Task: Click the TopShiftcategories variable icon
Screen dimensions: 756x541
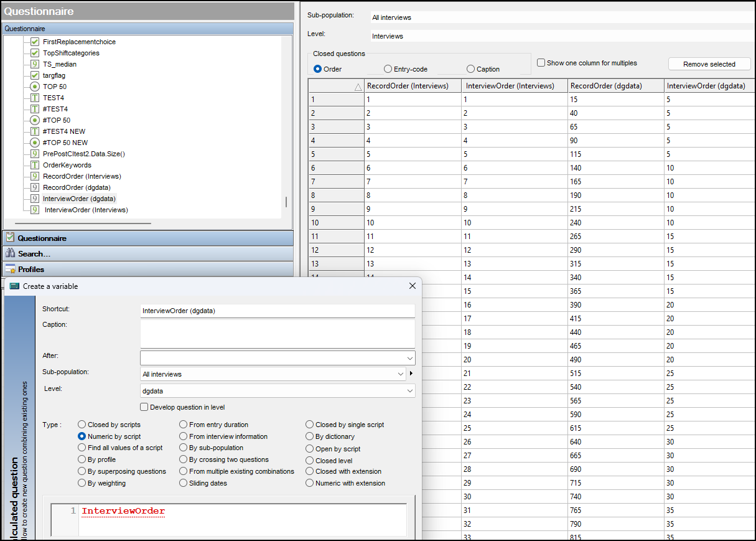Action: [35, 53]
